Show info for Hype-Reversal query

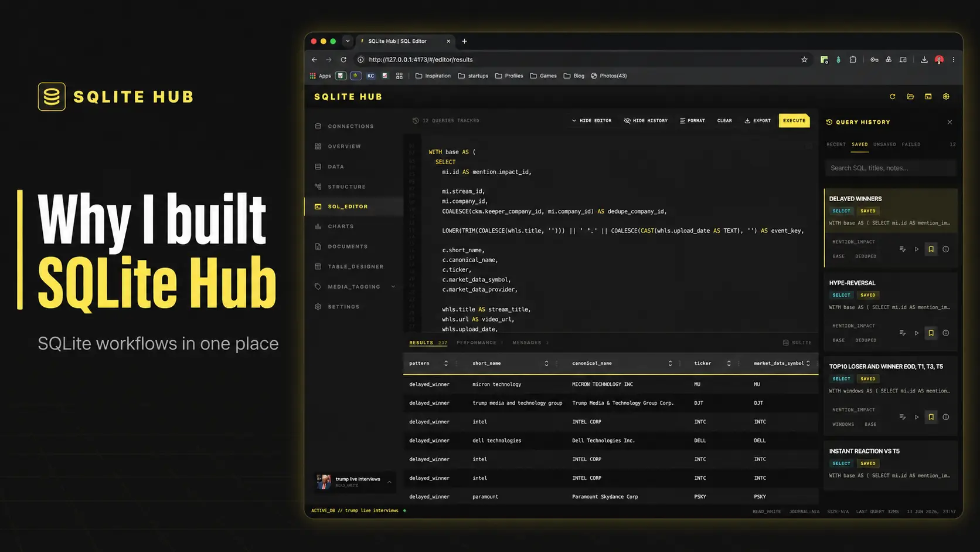point(945,333)
